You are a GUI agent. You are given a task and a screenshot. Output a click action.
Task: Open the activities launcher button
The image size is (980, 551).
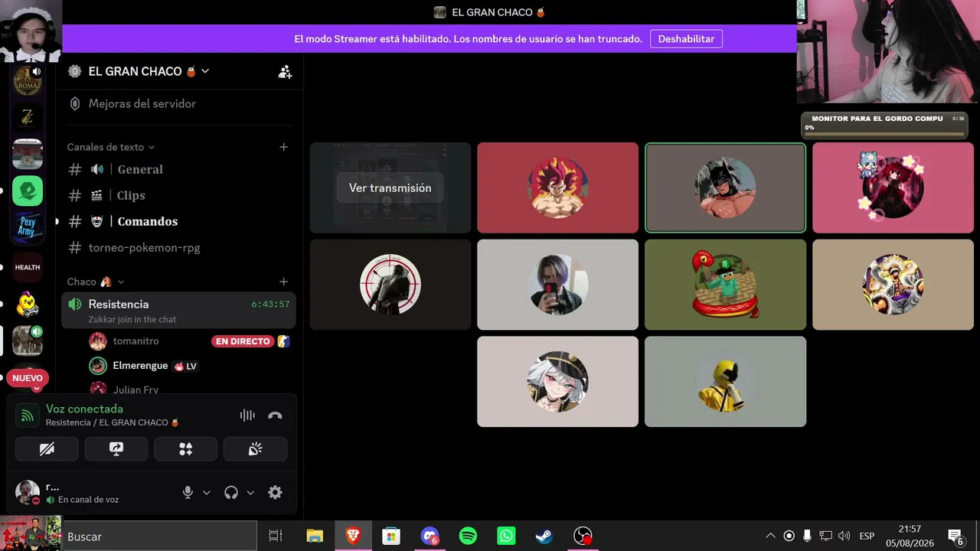[x=185, y=449]
